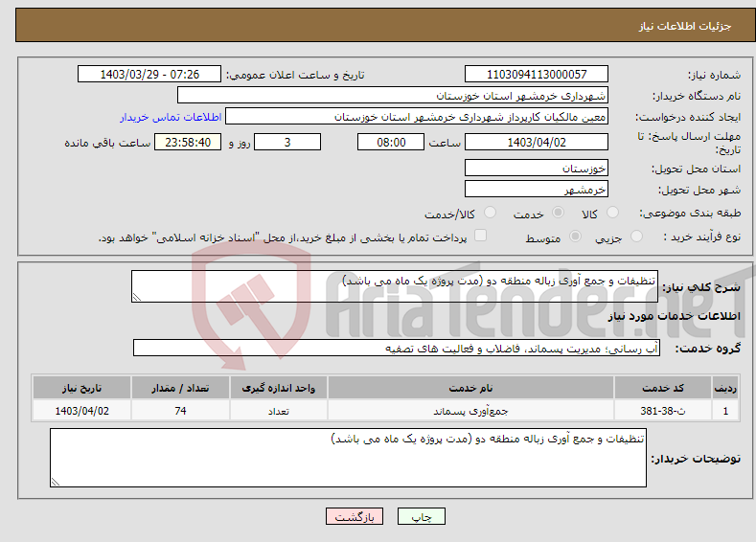The height and width of the screenshot is (542, 756).
Task: Click the buyer organization name field
Action: (x=393, y=96)
